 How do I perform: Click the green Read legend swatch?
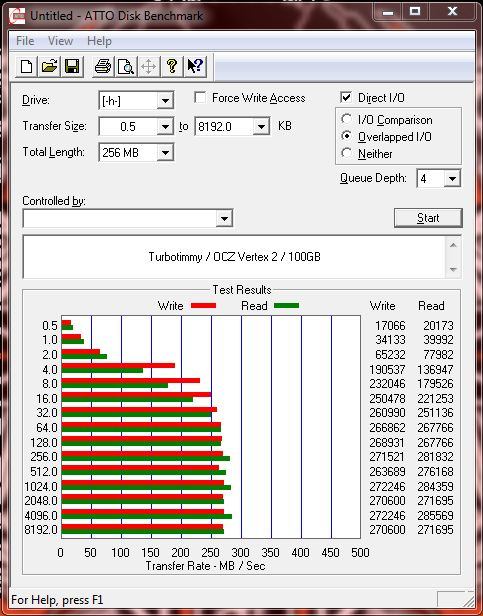286,306
